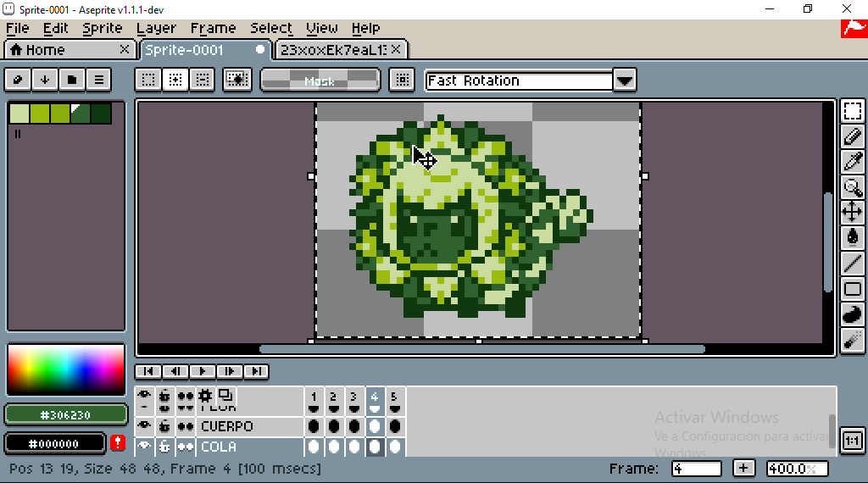Click the Frame number input field
This screenshot has width=868, height=483.
[696, 469]
